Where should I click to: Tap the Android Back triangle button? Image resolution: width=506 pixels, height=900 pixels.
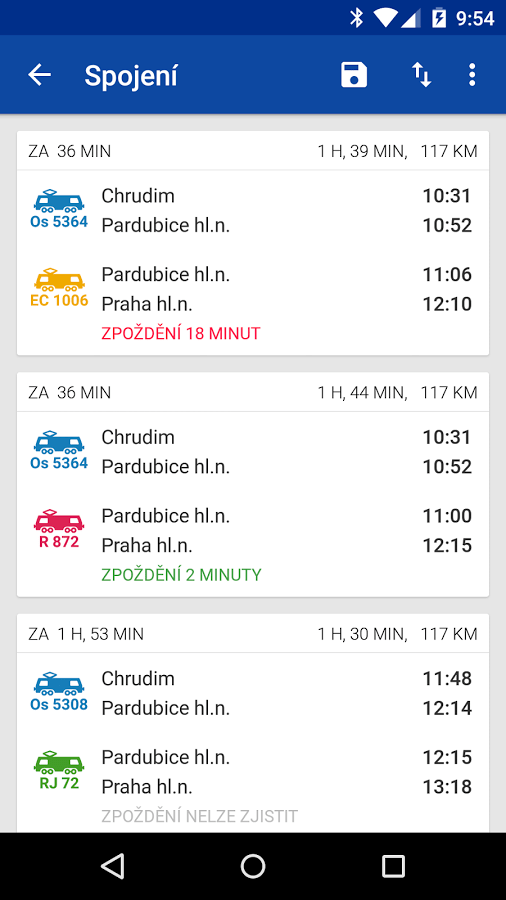(x=112, y=866)
